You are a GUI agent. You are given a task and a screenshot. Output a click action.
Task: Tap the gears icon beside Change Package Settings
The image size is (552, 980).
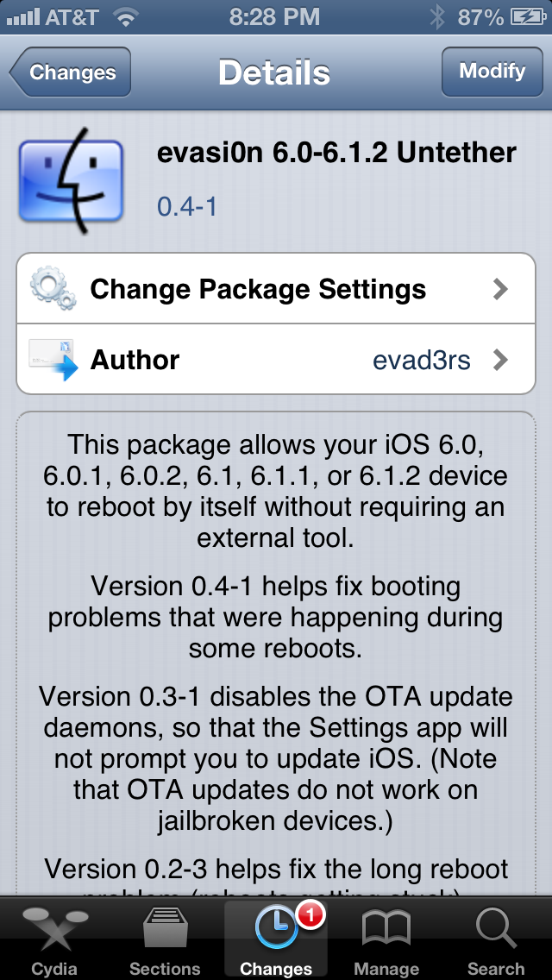(x=53, y=288)
